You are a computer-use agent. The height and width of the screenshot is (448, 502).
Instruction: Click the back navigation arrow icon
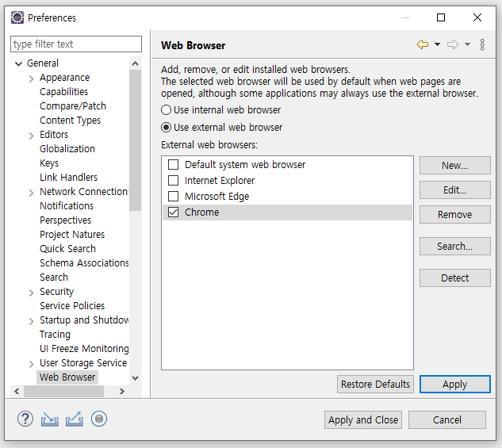click(423, 44)
